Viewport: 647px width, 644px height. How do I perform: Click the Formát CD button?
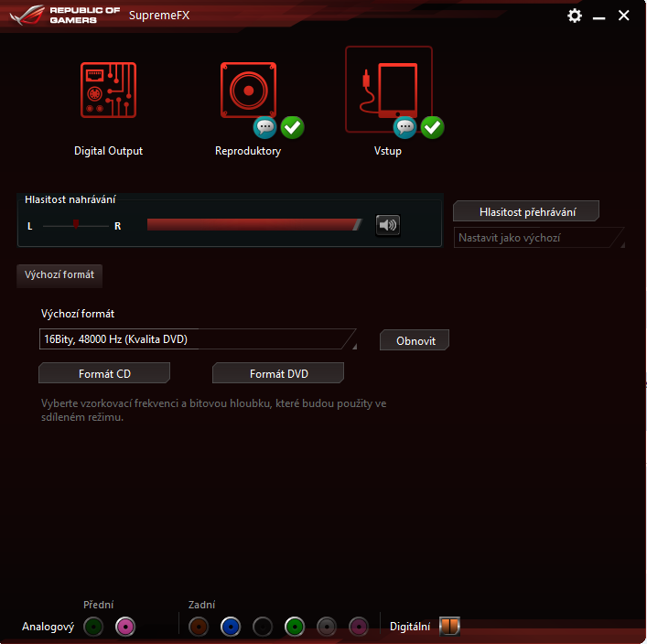coord(104,373)
